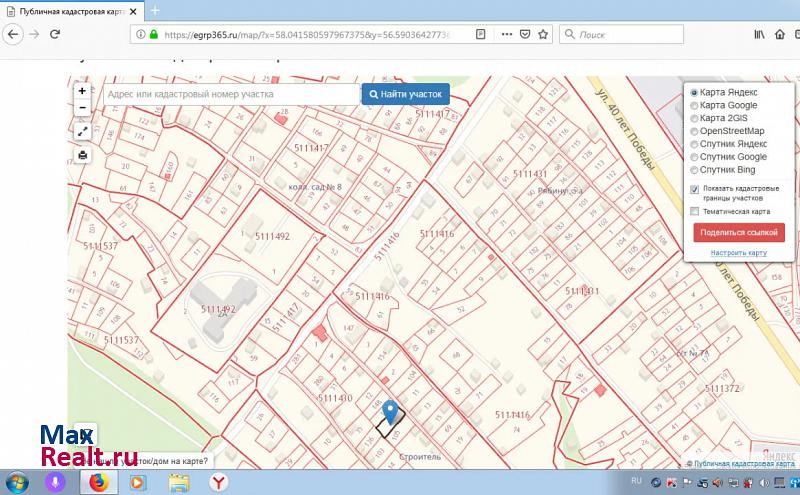Toggle the cadastral boundaries checkbox

(695, 189)
